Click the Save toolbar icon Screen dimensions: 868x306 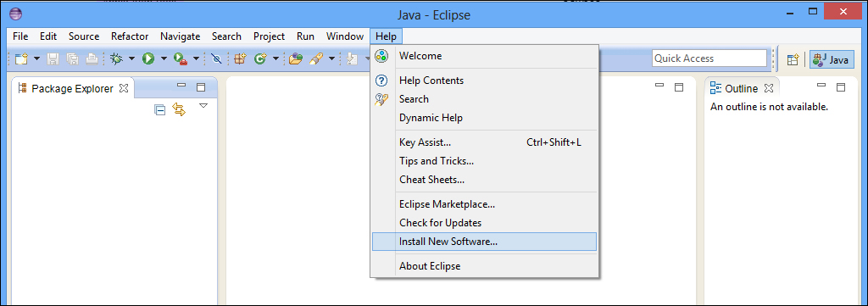click(x=53, y=58)
